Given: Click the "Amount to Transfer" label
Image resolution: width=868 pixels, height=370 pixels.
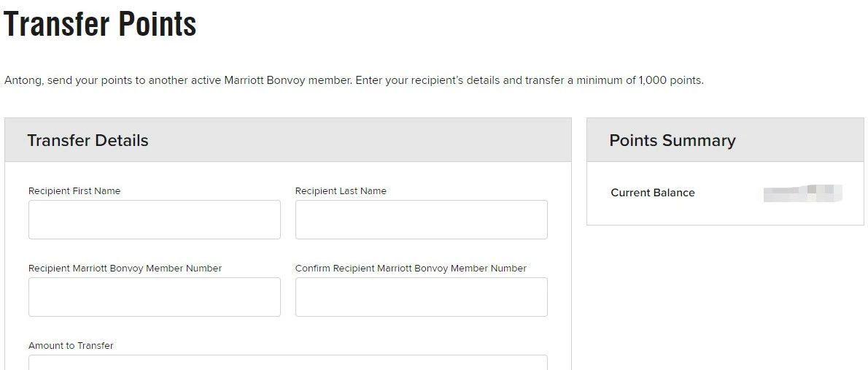Looking at the screenshot, I should click(x=71, y=346).
